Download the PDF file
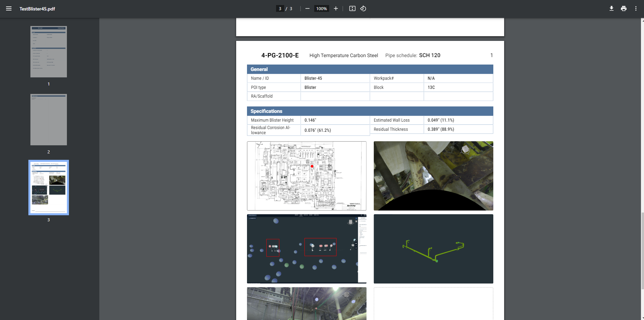This screenshot has height=320, width=644. tap(611, 9)
